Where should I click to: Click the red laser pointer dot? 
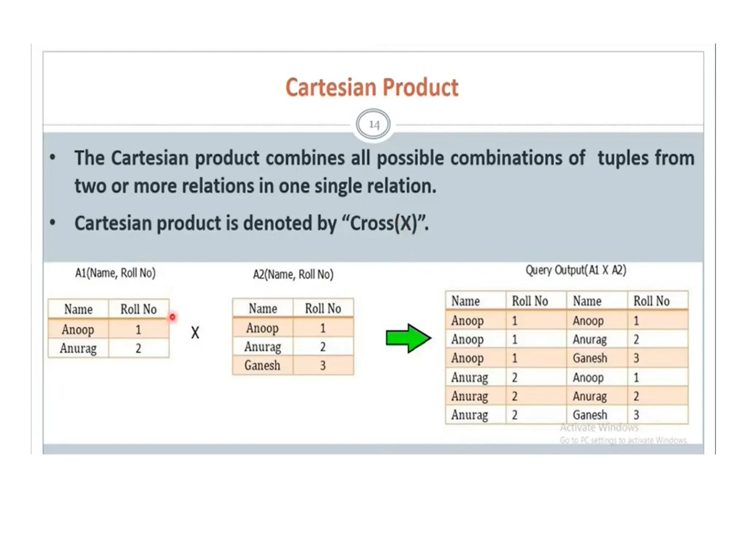[x=173, y=317]
